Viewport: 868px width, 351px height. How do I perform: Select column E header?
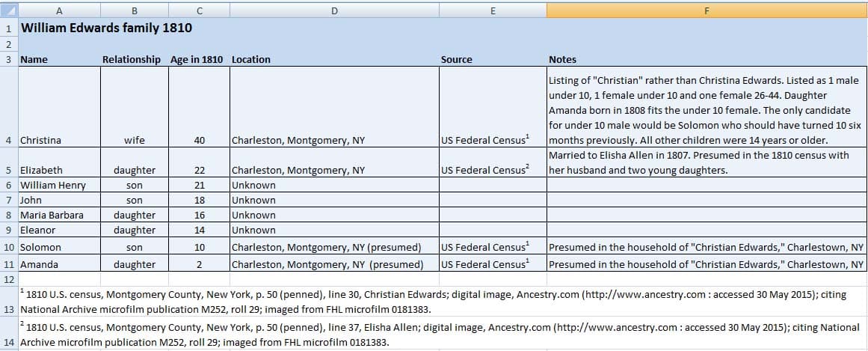click(x=492, y=10)
